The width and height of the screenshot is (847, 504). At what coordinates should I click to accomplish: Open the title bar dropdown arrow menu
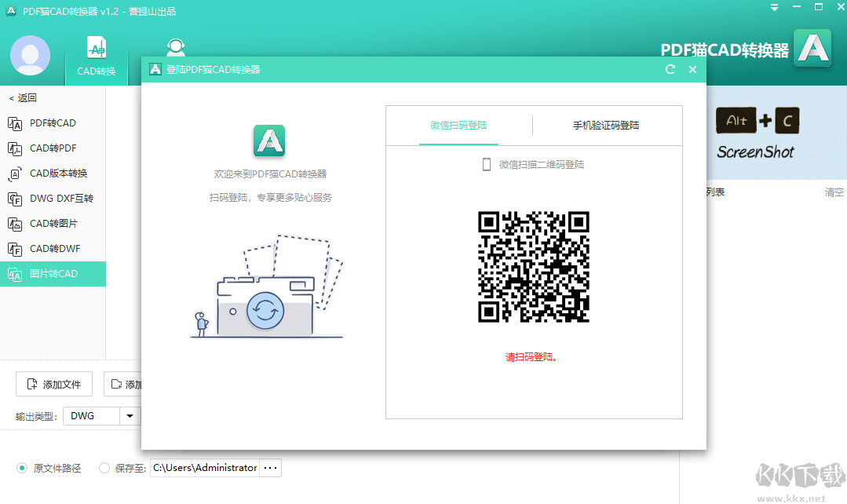click(x=774, y=7)
